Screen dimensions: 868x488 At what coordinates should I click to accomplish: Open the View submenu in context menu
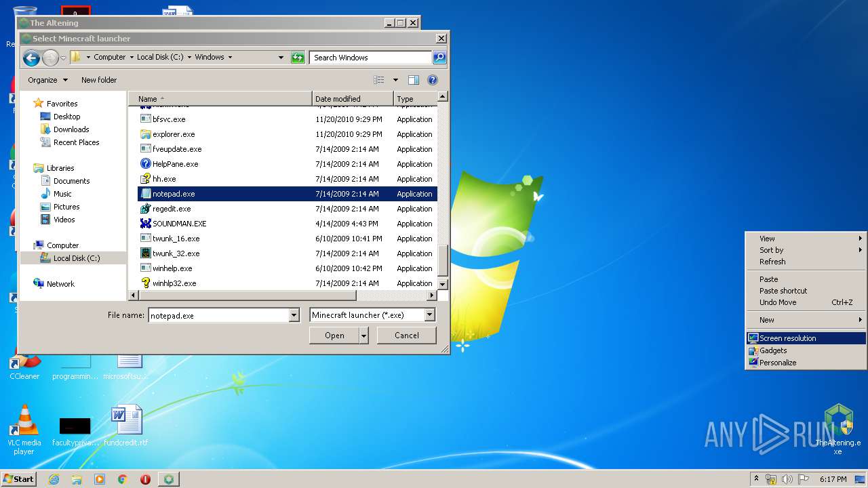[x=806, y=239]
